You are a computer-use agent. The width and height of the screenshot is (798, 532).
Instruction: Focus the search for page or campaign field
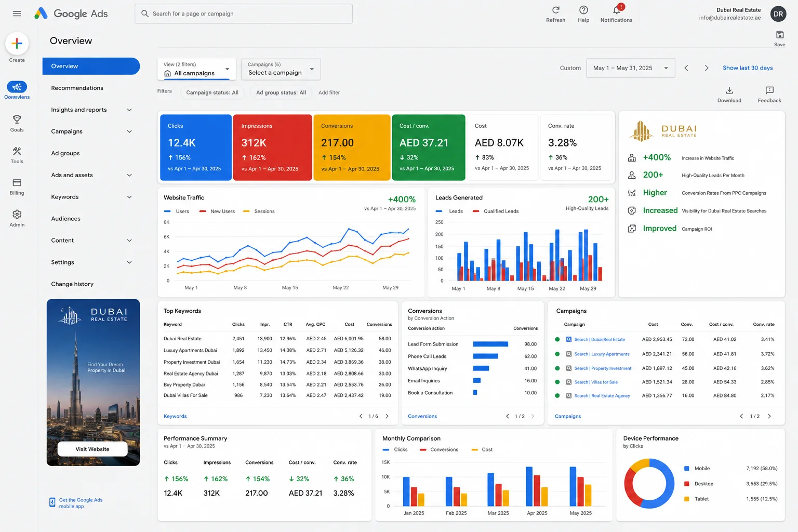coord(244,14)
